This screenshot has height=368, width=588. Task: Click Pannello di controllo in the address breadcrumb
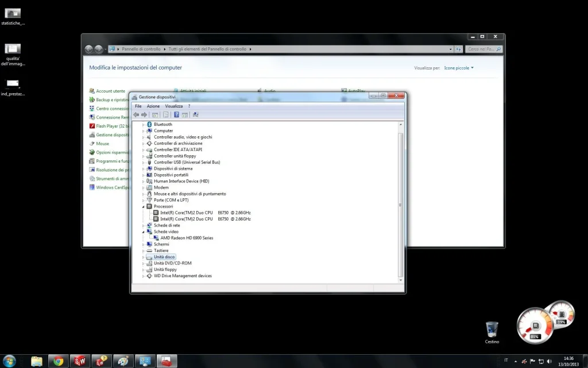click(141, 49)
